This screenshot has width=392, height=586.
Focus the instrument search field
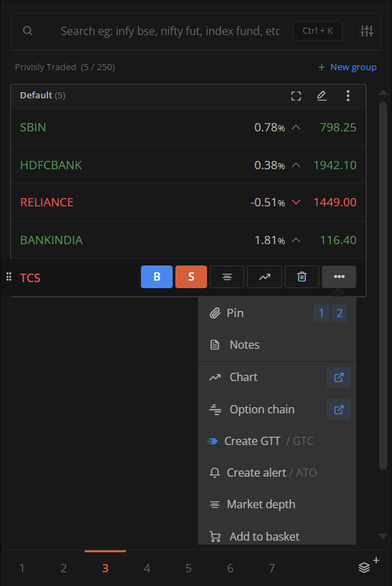pyautogui.click(x=170, y=31)
